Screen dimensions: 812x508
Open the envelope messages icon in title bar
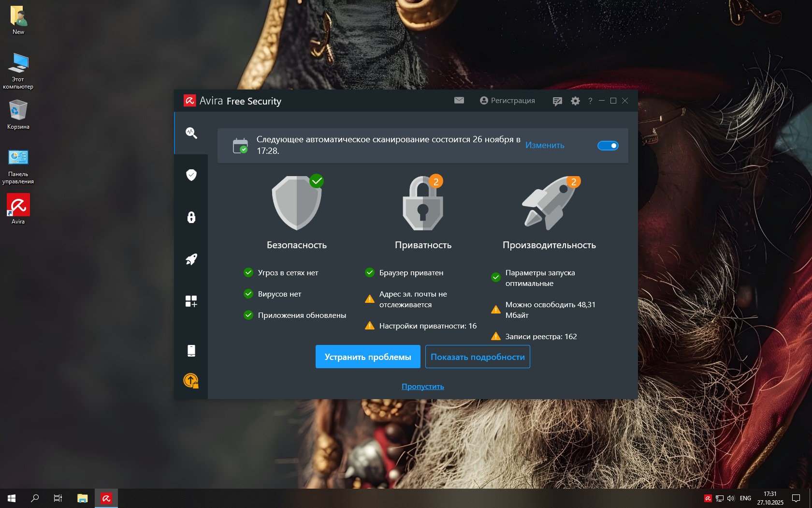click(x=459, y=100)
